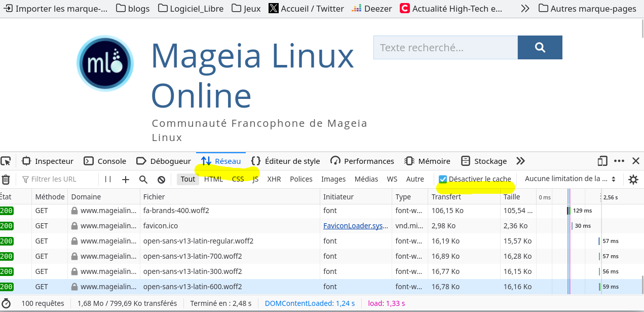Select the Tout filter

(188, 179)
